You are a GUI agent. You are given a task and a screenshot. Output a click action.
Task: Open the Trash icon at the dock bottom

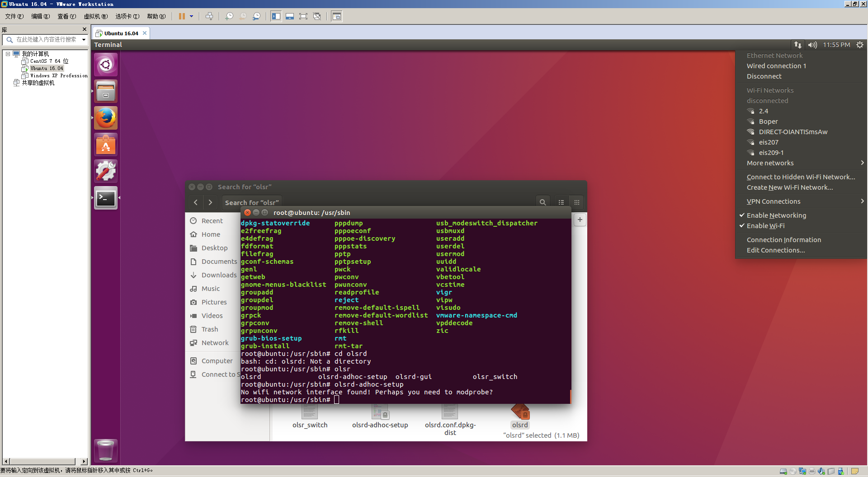click(106, 450)
